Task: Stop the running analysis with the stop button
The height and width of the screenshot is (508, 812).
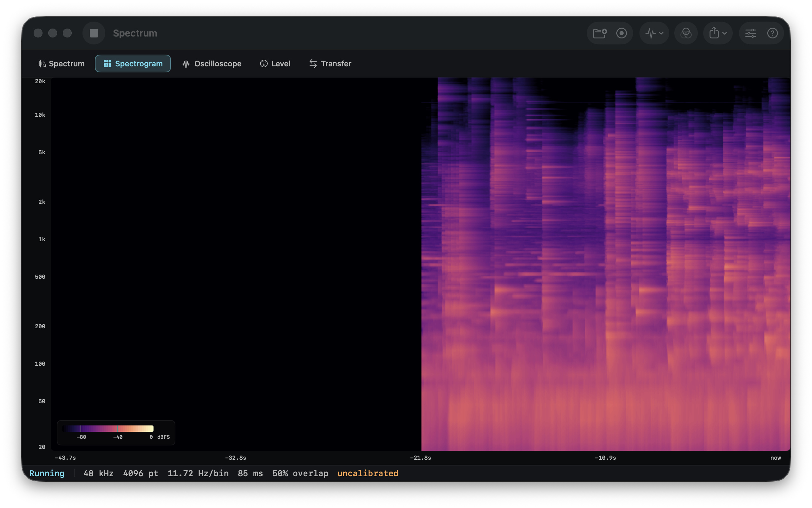Action: point(94,33)
